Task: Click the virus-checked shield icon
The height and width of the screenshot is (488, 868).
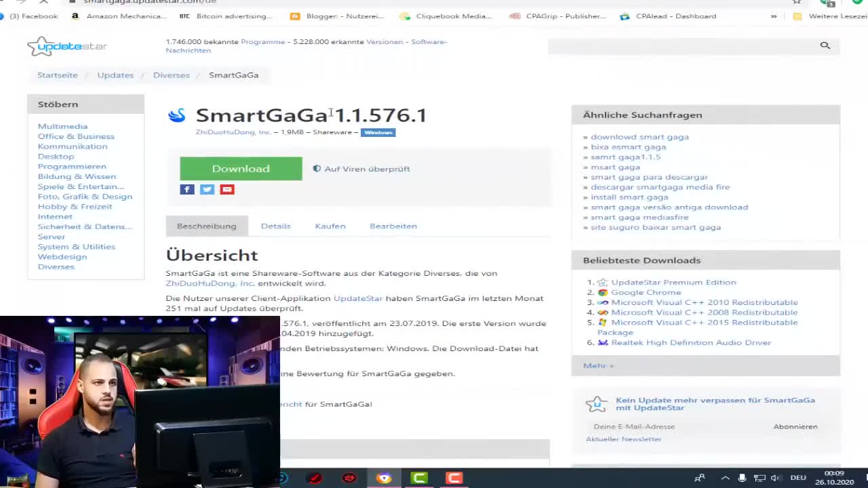Action: tap(317, 169)
